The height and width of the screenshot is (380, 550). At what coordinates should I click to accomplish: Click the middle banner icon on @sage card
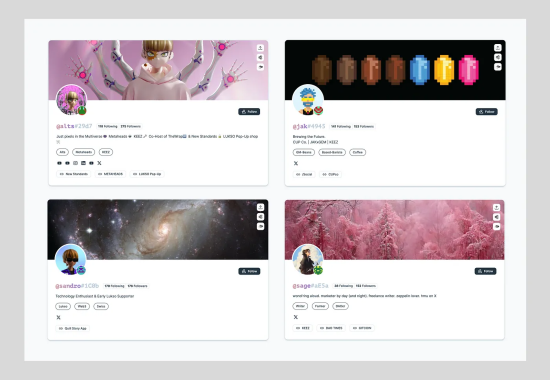point(497,217)
